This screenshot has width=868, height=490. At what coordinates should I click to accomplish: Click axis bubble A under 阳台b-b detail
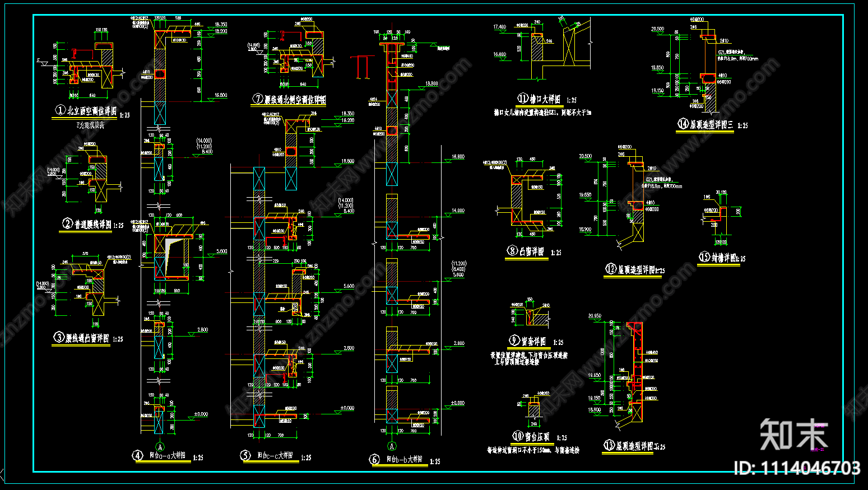pyautogui.click(x=392, y=446)
